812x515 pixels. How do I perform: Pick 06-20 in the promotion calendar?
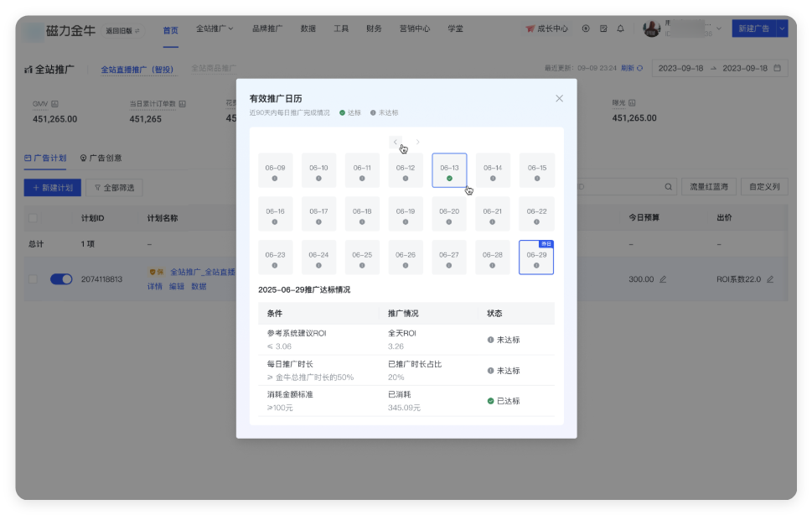tap(449, 214)
